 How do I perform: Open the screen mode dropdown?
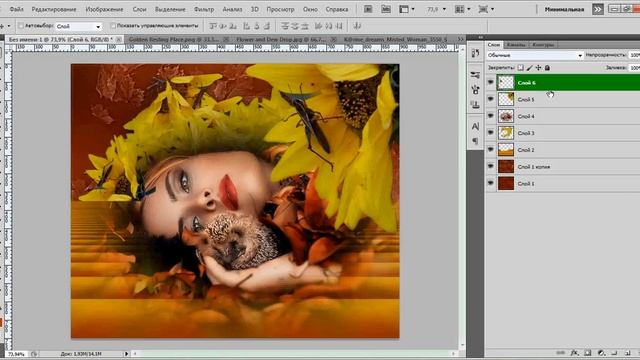[x=486, y=9]
